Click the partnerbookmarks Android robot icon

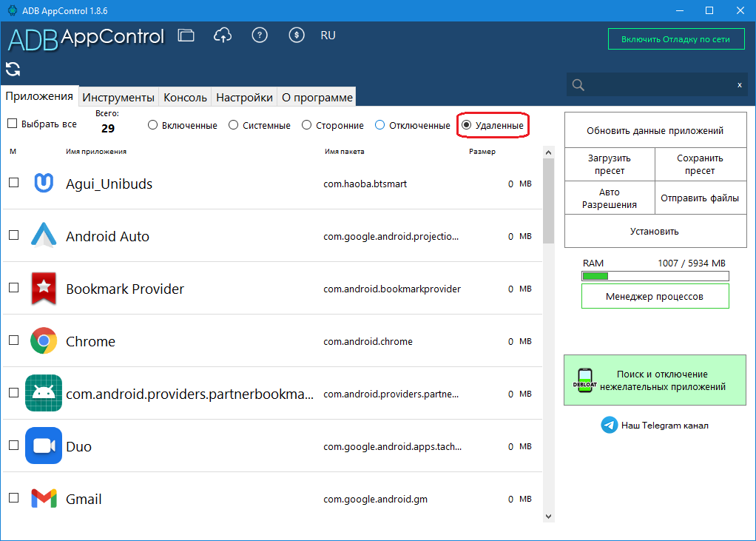[x=44, y=393]
